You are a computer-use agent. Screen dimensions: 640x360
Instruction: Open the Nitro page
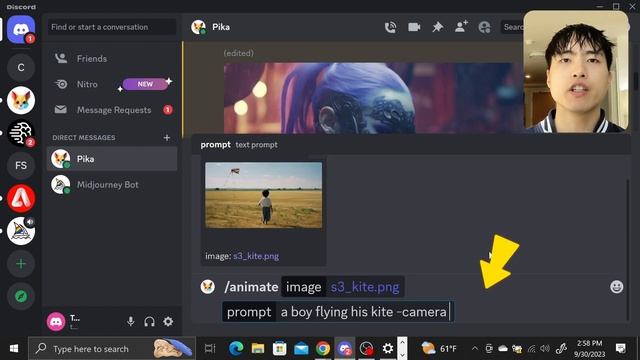point(112,84)
